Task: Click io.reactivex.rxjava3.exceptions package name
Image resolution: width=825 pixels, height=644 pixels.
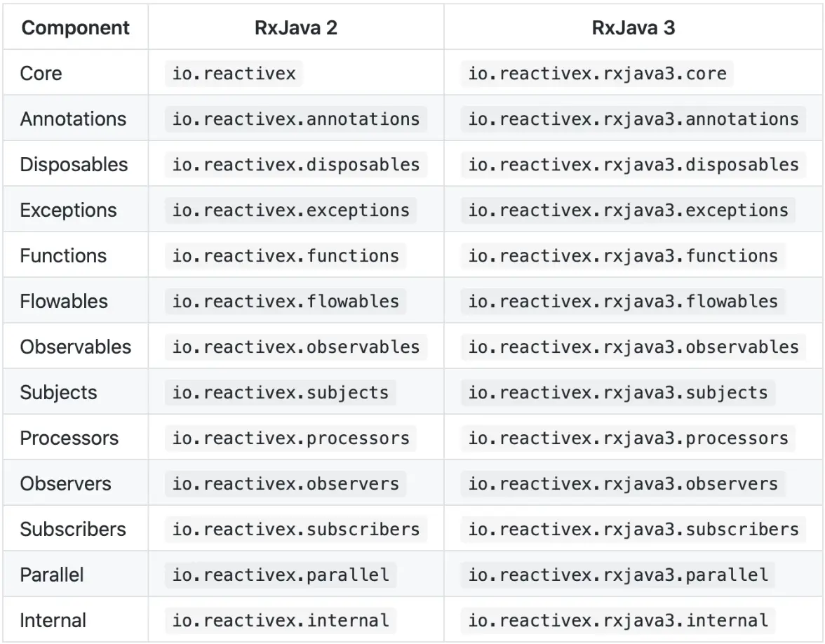Action: point(629,210)
